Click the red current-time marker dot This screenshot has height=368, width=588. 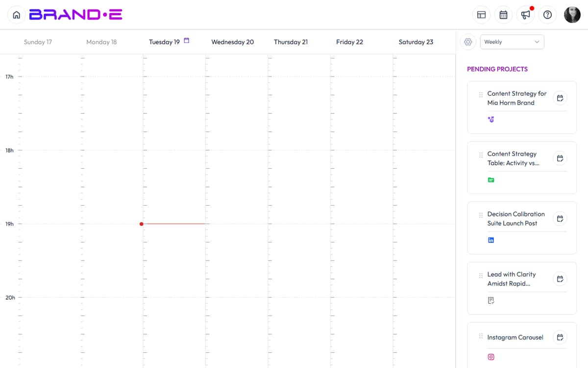point(142,224)
